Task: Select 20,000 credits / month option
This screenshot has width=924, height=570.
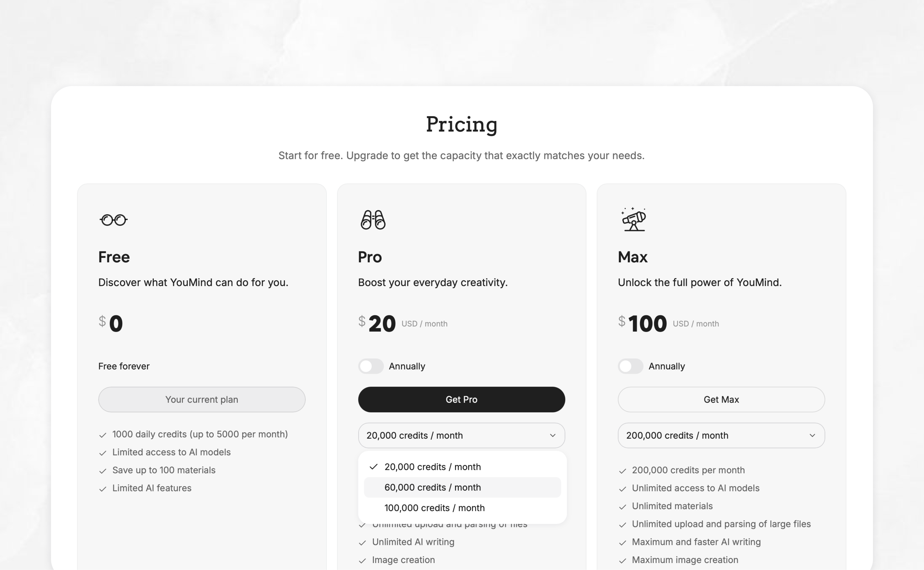Action: point(432,467)
